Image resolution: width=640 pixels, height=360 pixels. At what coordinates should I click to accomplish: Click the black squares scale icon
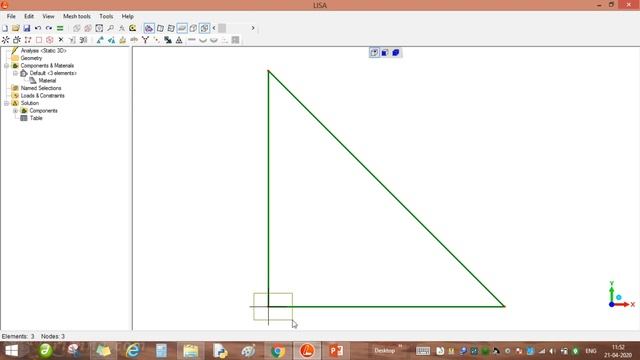pos(168,40)
